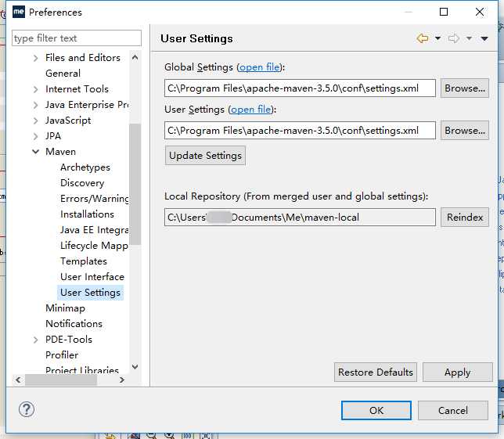Select General in the tree

pyautogui.click(x=63, y=74)
